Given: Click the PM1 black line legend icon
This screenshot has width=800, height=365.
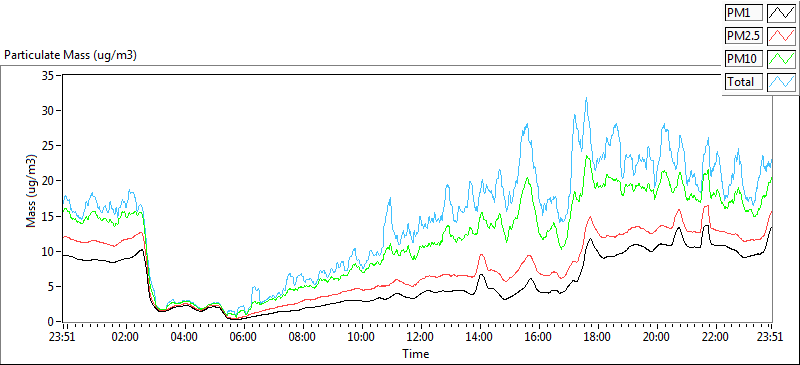Looking at the screenshot, I should pyautogui.click(x=782, y=13).
